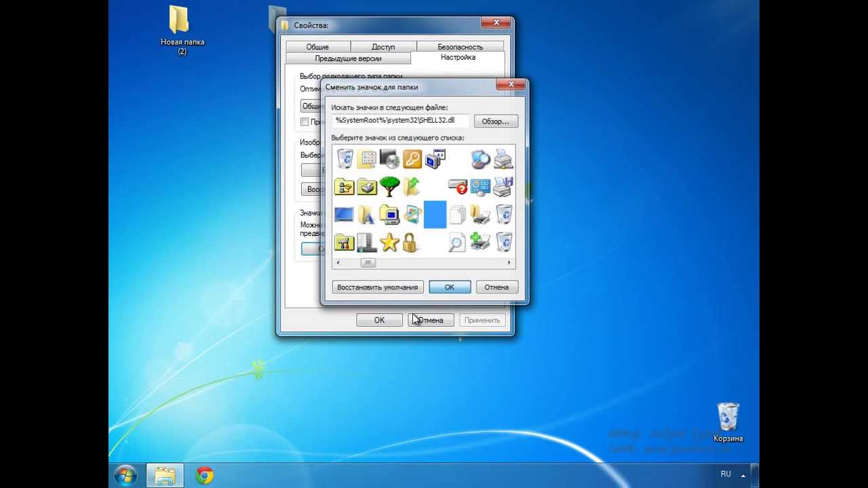Select the folder with printer icon
Screen dimensions: 868x488
(480, 215)
